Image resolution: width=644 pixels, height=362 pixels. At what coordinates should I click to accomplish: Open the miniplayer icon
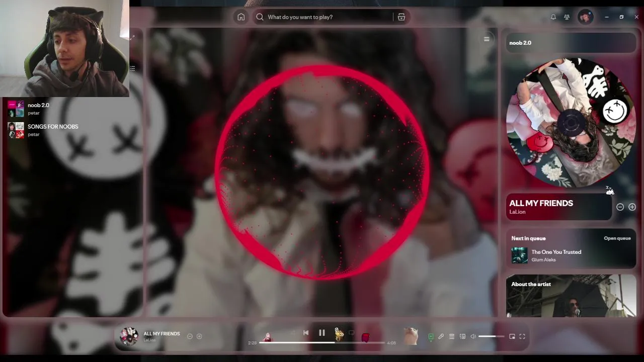pos(512,336)
